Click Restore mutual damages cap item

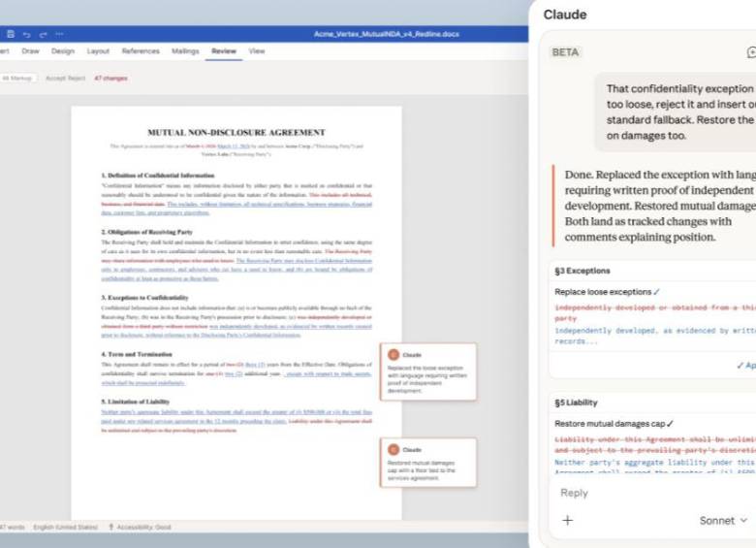tap(614, 424)
